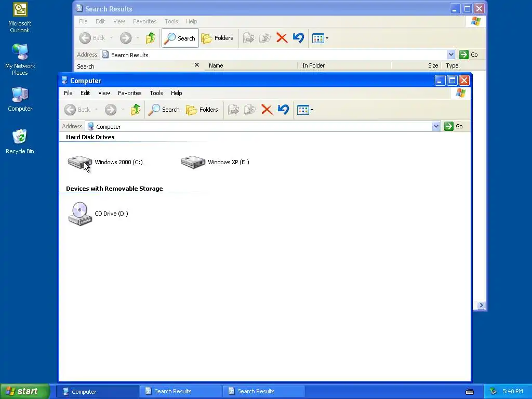Open My Network Places desktop icon
This screenshot has height=399, width=532.
tap(20, 60)
